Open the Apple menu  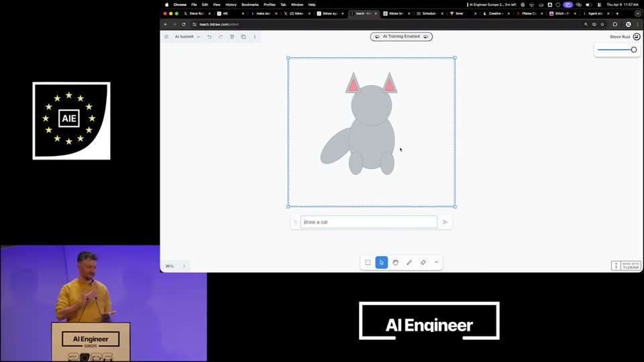click(167, 5)
